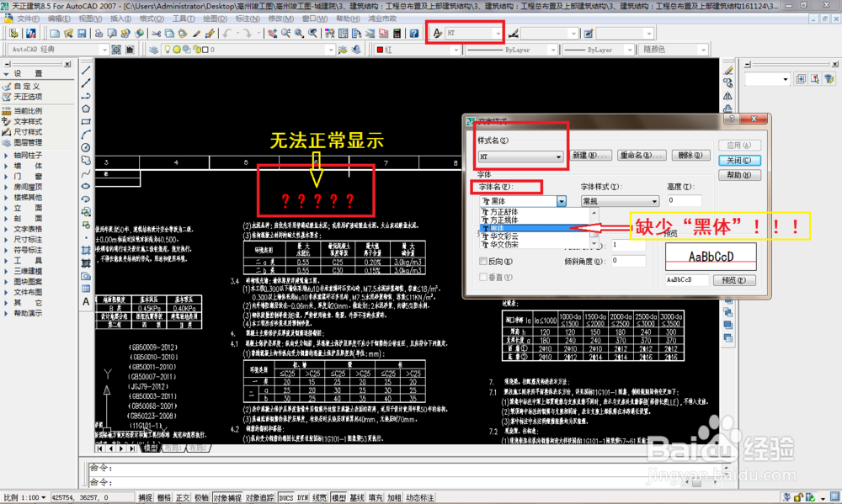Open the 标注(N) menu
842x504 pixels.
point(247,19)
